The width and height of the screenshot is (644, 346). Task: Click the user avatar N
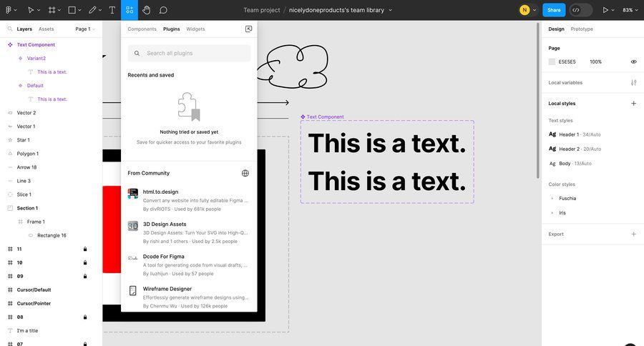coord(525,10)
